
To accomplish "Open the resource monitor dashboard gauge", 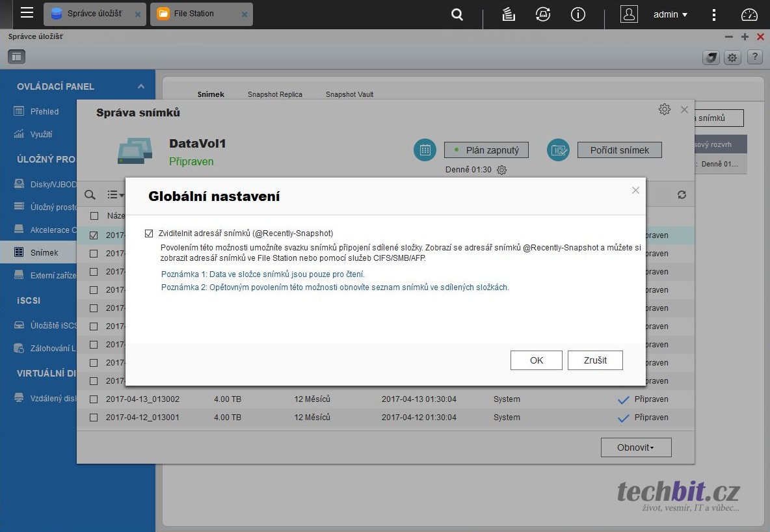I will (x=749, y=14).
